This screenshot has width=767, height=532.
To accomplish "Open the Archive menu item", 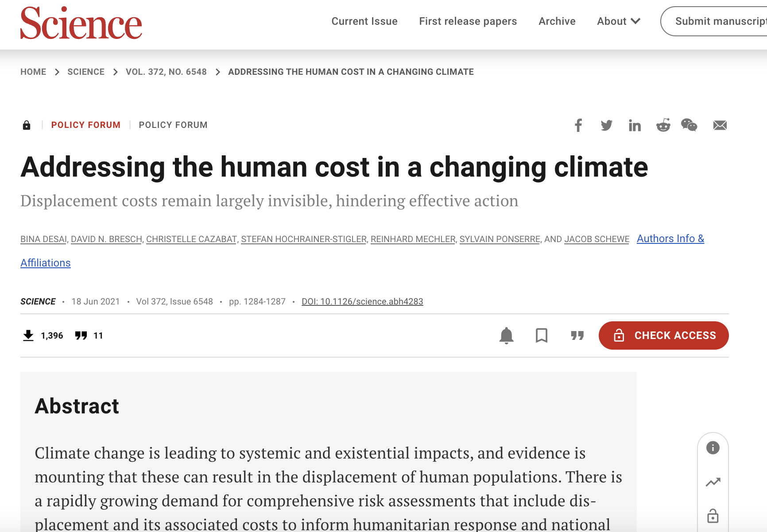I will (x=557, y=21).
